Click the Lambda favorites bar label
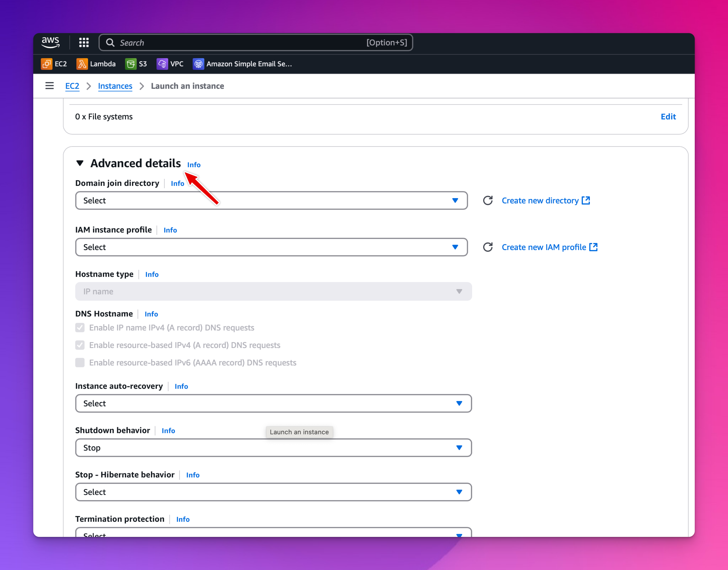Image resolution: width=728 pixels, height=570 pixels. coord(103,64)
